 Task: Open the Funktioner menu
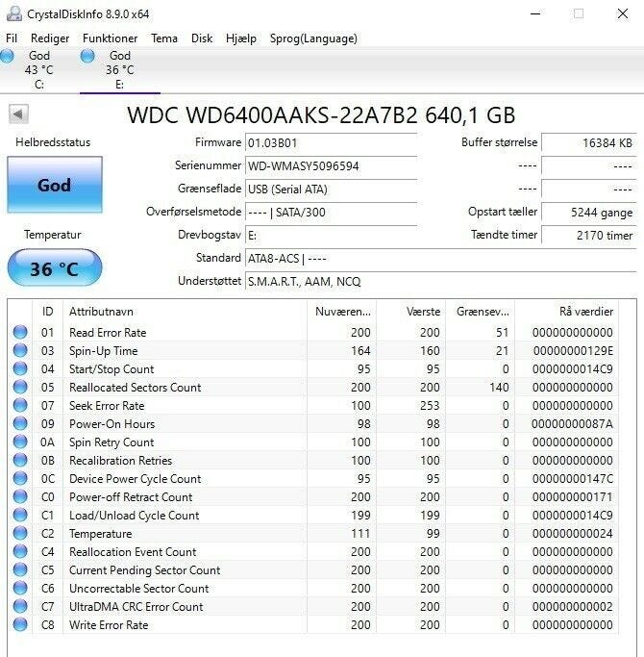[x=111, y=38]
